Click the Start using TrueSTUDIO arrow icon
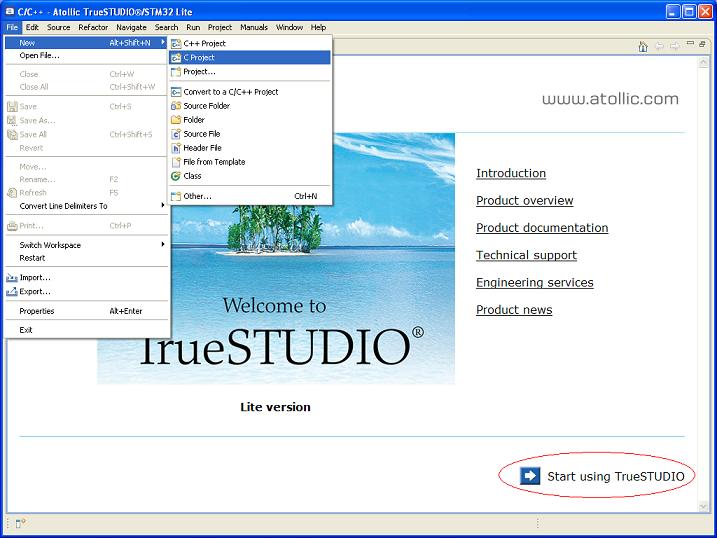Image resolution: width=717 pixels, height=538 pixels. pyautogui.click(x=530, y=476)
